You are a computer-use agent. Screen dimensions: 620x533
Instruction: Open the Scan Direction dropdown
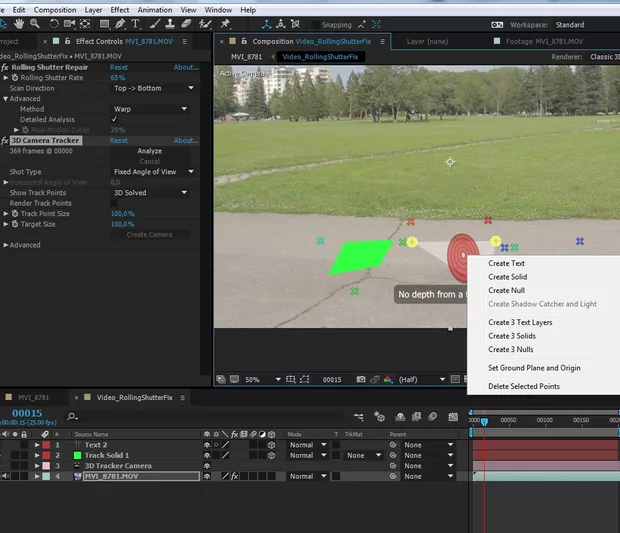point(150,88)
